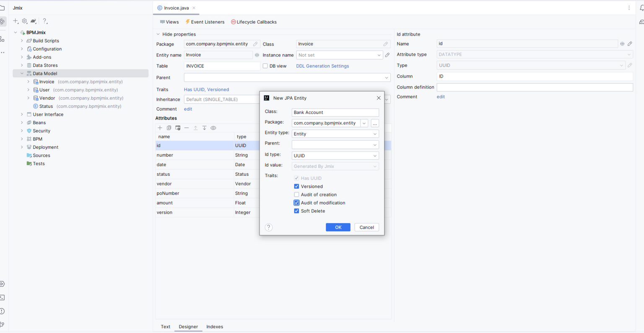
Task: Click the pencil icon beside Id attribute Name
Action: pos(630,44)
